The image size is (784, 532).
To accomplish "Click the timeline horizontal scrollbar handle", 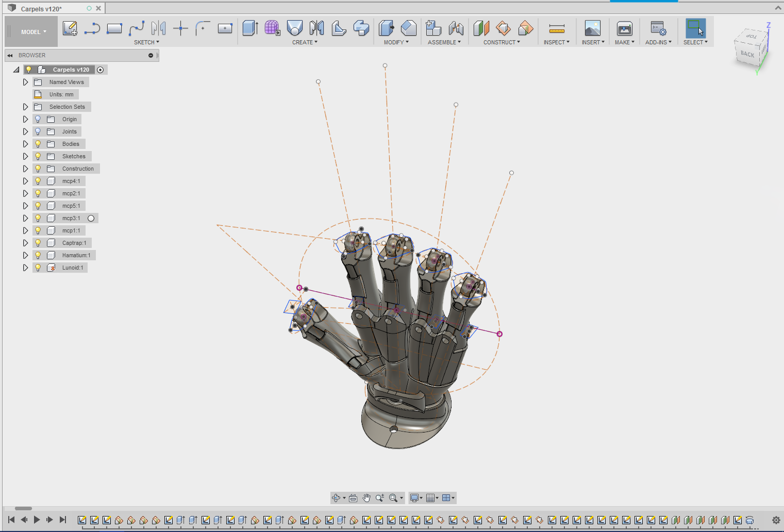I will tap(23, 508).
